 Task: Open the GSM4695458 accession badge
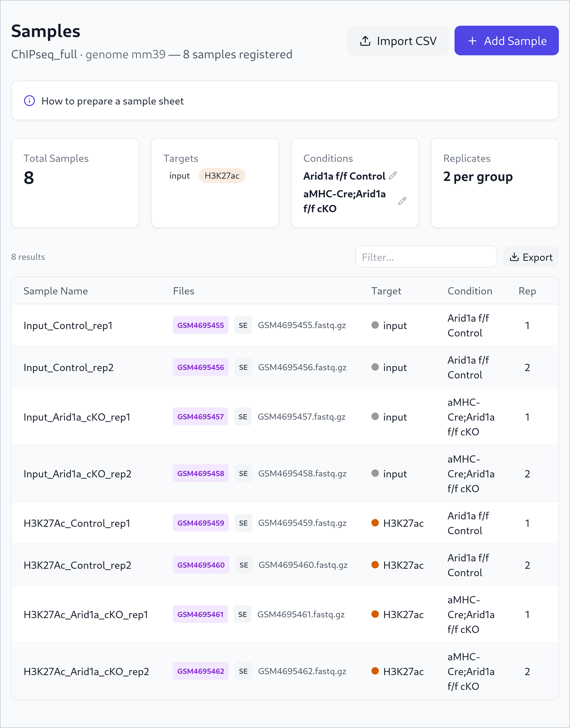pyautogui.click(x=201, y=473)
